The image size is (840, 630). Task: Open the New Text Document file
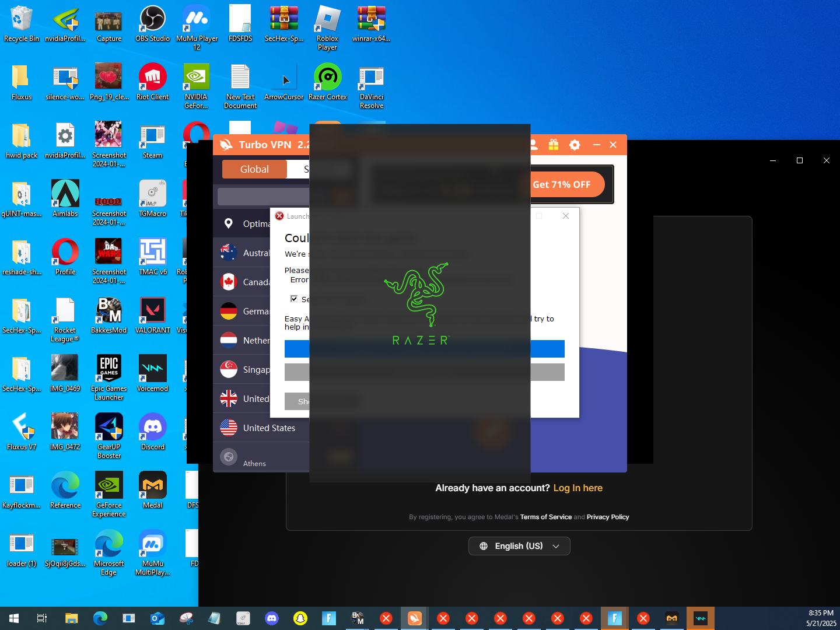(240, 86)
